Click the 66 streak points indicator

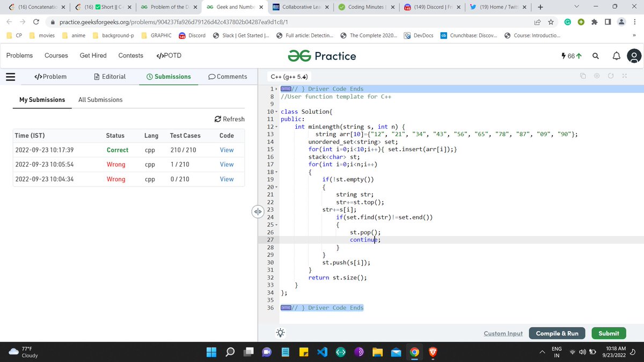(570, 56)
